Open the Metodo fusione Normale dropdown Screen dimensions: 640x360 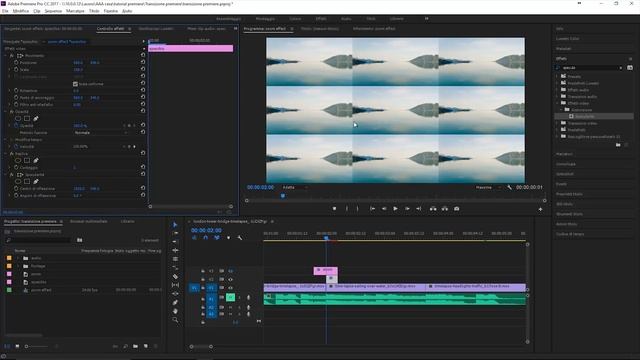click(101, 133)
